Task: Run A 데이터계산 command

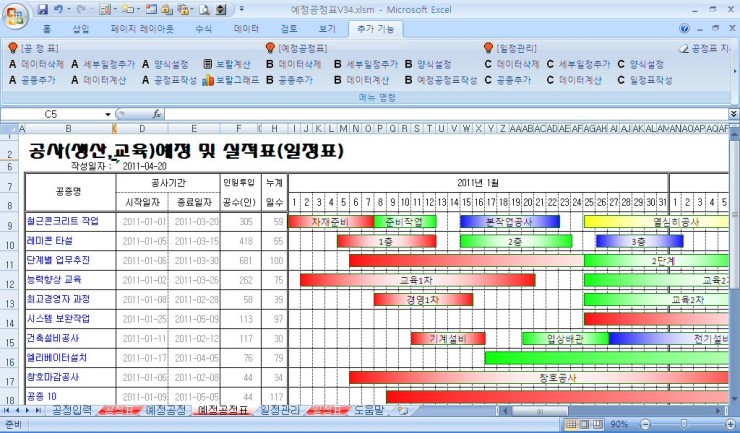Action: pyautogui.click(x=99, y=80)
